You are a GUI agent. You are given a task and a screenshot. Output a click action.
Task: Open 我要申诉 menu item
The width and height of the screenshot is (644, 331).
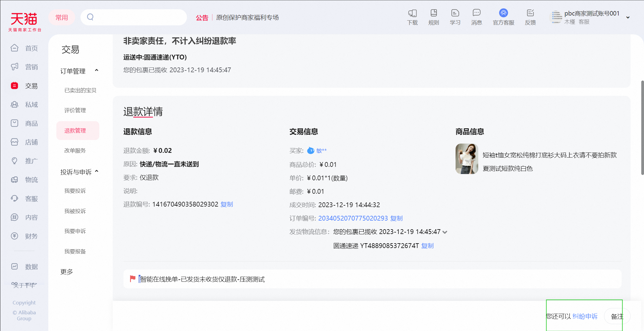pyautogui.click(x=75, y=231)
